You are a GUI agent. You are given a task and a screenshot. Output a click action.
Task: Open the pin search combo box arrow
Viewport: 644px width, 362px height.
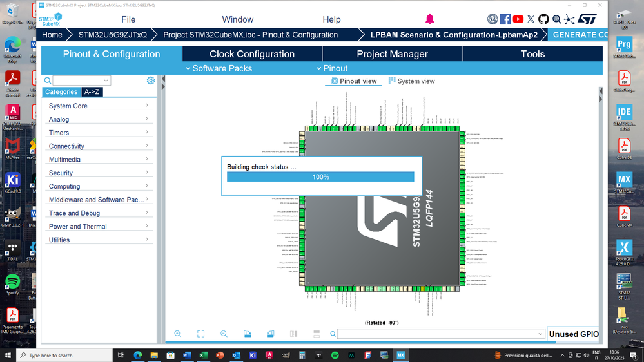click(540, 334)
